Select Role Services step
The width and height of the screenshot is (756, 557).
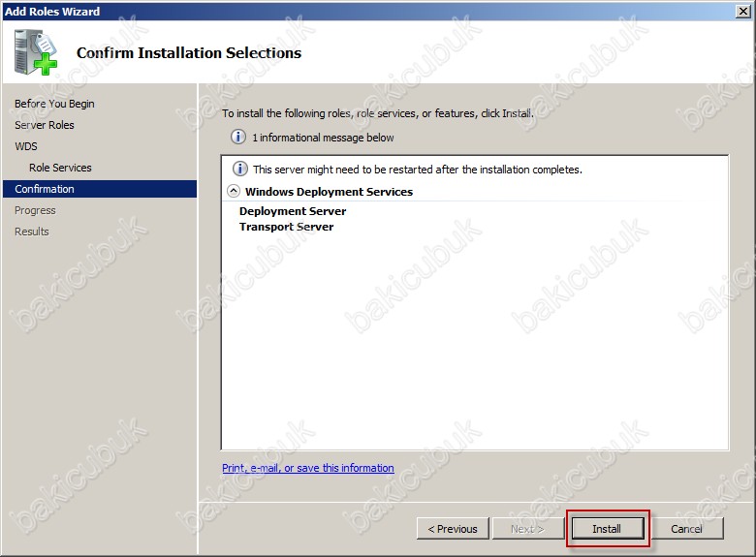coord(60,168)
